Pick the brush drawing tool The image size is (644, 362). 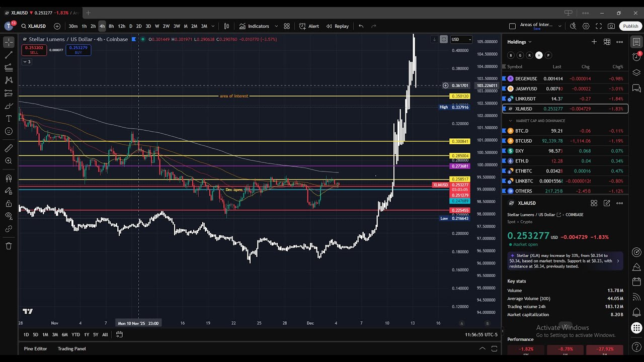(9, 106)
